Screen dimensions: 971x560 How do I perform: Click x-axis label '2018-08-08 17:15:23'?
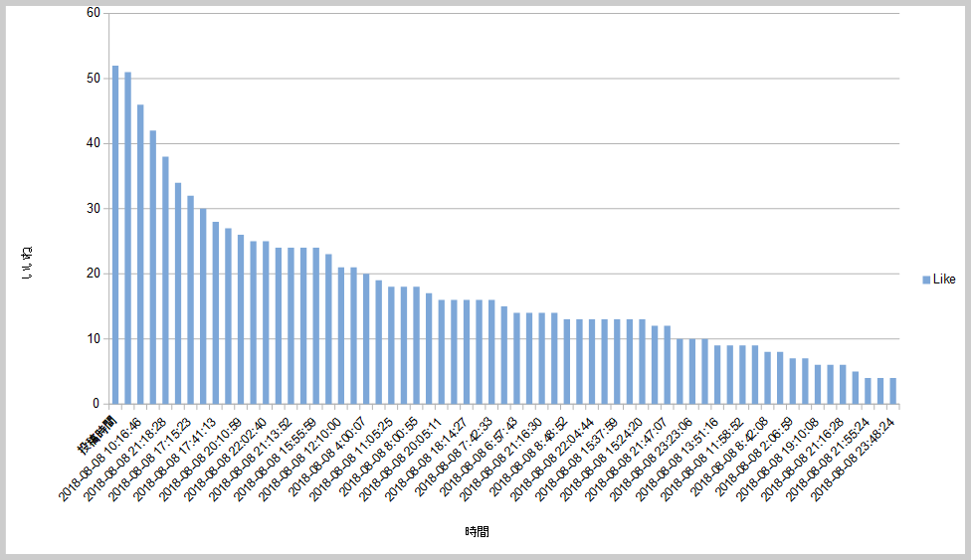tap(150, 459)
